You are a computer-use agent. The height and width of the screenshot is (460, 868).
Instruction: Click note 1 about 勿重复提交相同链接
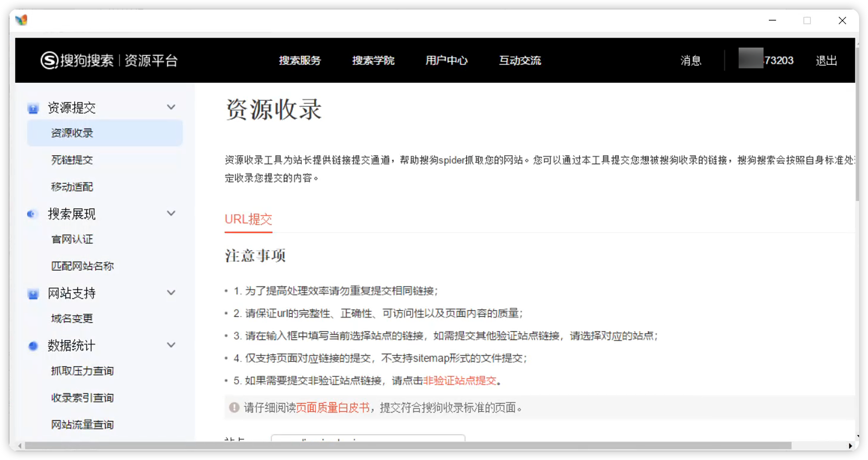[x=335, y=291]
